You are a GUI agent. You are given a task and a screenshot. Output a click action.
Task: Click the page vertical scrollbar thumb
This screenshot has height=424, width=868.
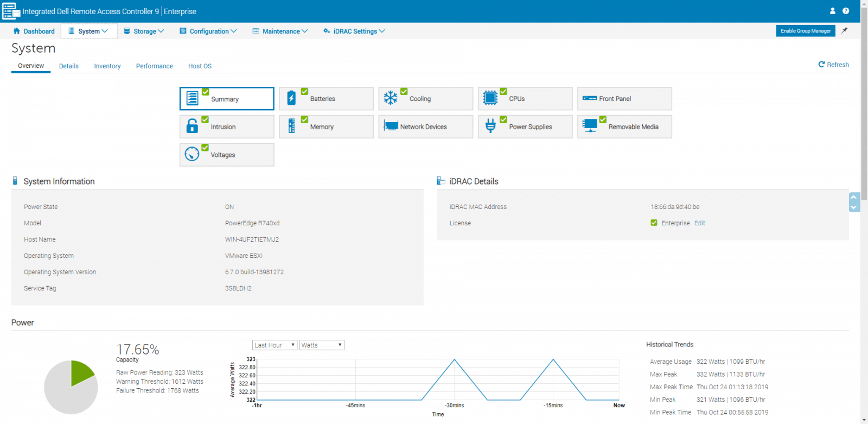click(x=864, y=103)
